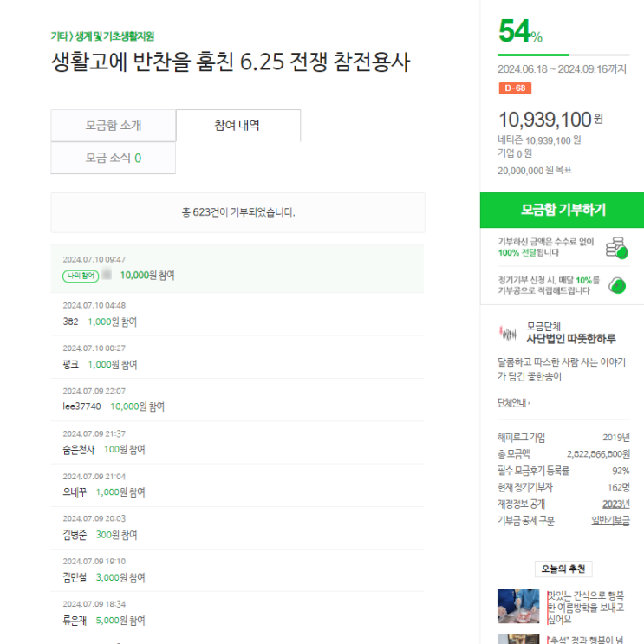The height and width of the screenshot is (644, 644).
Task: Click the orange D-68 badge
Action: pos(515,88)
